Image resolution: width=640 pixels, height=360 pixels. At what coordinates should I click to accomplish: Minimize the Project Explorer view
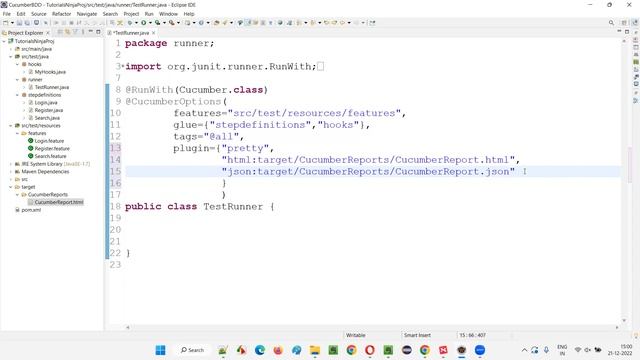(x=91, y=32)
